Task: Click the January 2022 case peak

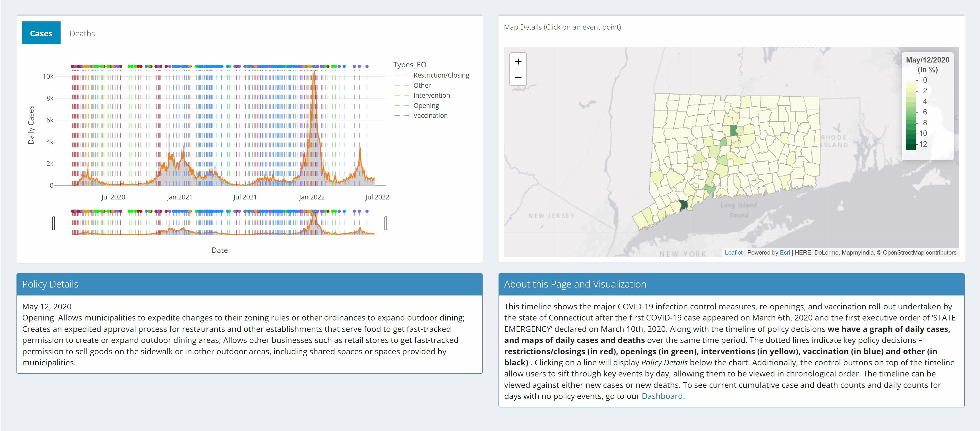Action: (x=314, y=74)
